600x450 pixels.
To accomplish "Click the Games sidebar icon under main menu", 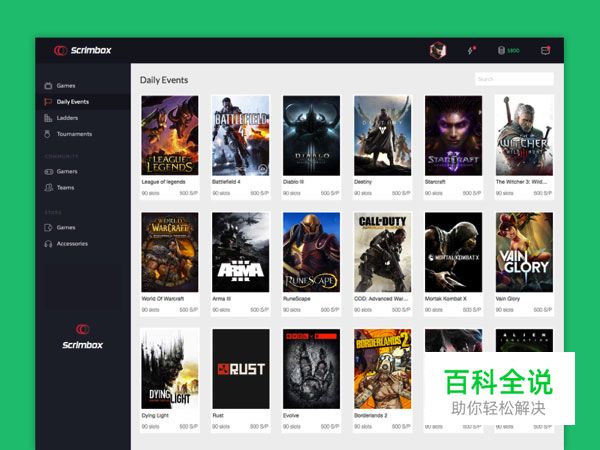I will point(48,86).
